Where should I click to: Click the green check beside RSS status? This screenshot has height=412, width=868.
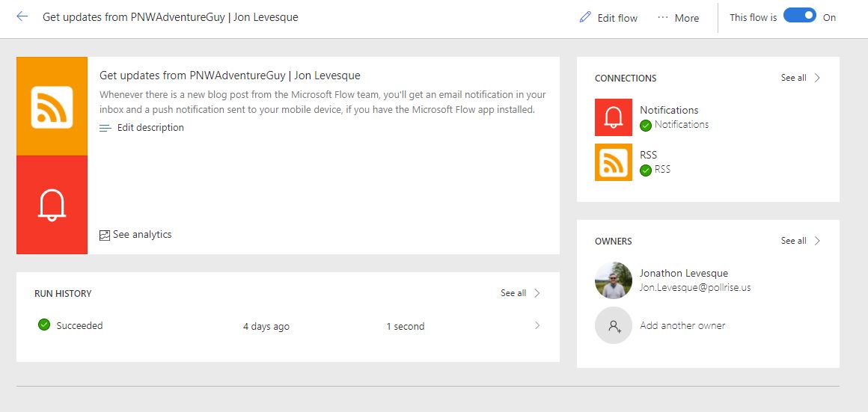[646, 170]
